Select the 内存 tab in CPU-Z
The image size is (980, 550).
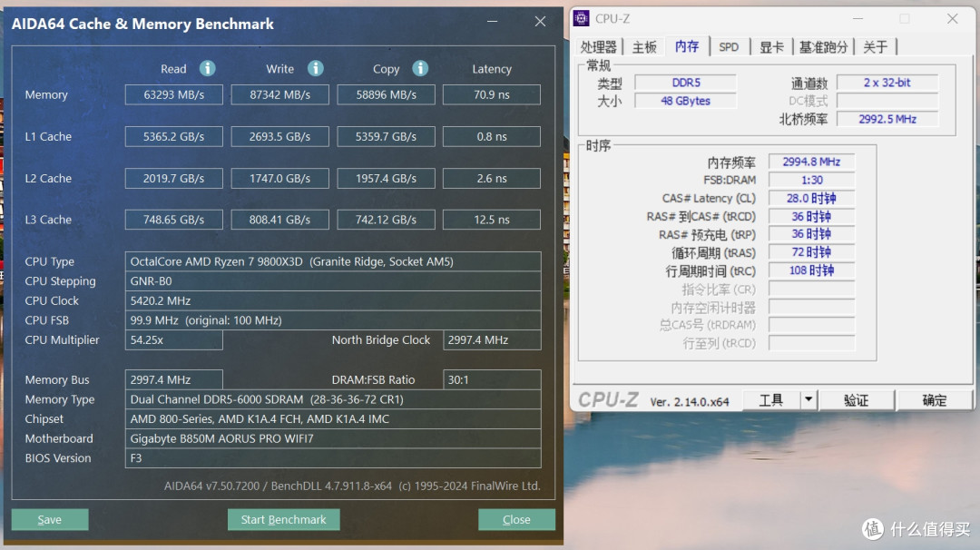tap(687, 46)
